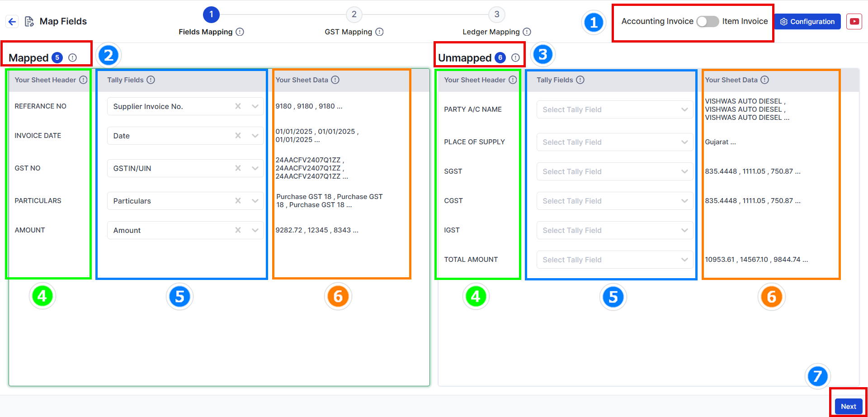The image size is (868, 417).
Task: Click info icon next to Unmapped heading
Action: (x=515, y=57)
